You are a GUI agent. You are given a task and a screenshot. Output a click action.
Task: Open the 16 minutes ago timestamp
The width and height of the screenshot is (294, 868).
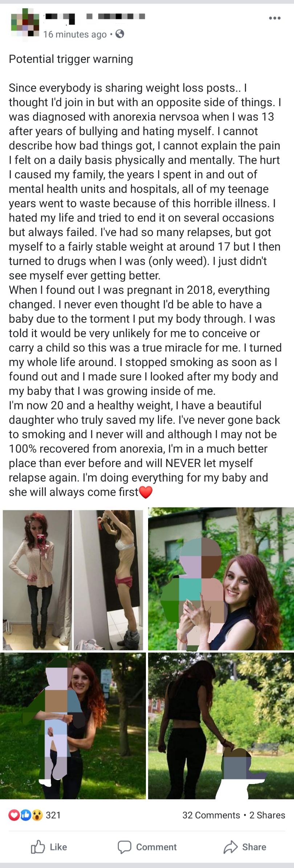pos(75,35)
